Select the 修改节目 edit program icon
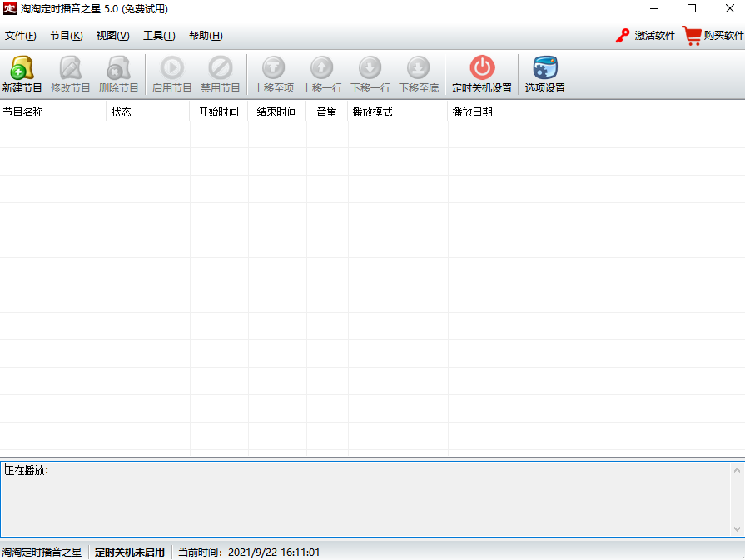 [70, 74]
